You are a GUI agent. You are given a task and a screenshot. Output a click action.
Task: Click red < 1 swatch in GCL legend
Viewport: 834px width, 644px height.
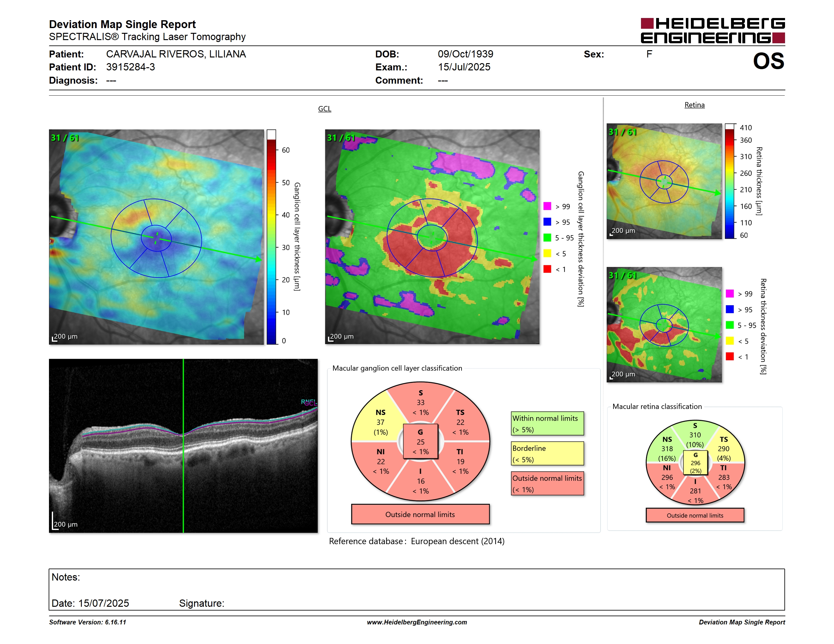click(x=547, y=269)
